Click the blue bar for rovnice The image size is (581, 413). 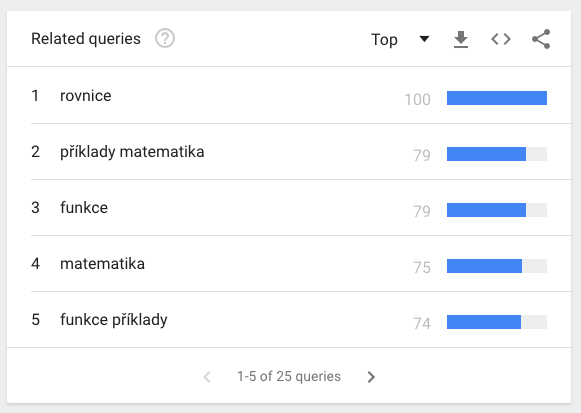tap(497, 98)
